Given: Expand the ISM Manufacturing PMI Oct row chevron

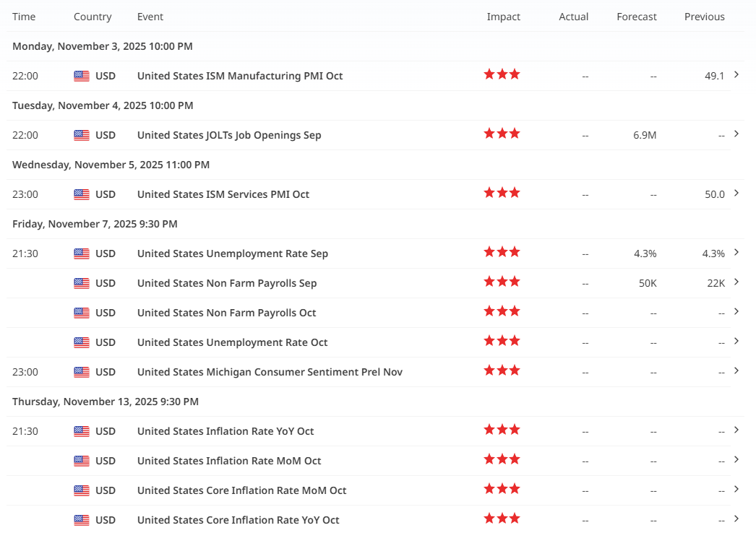Looking at the screenshot, I should [x=736, y=74].
